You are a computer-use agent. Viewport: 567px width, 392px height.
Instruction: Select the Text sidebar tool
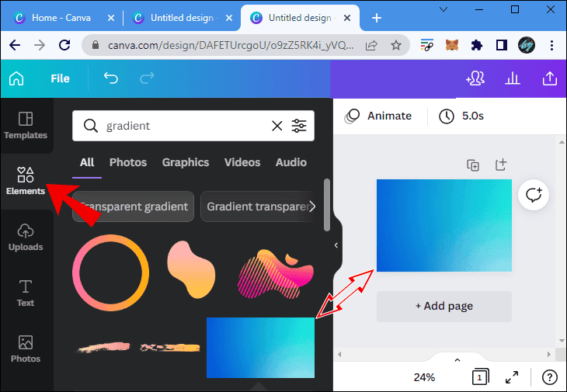[x=26, y=293]
